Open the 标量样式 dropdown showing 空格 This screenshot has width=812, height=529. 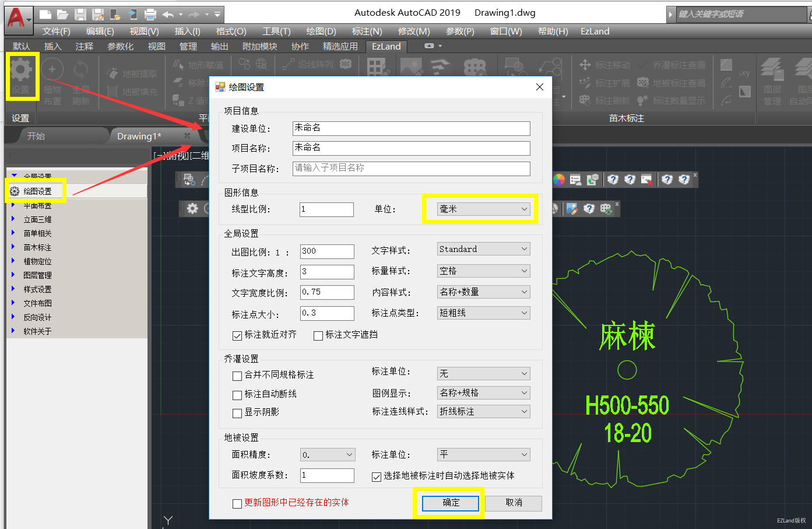pos(484,271)
